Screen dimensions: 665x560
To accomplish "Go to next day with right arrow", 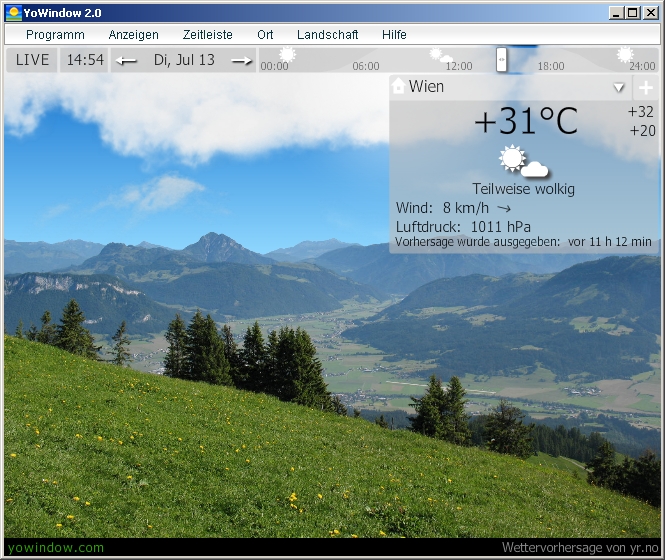I will coord(242,61).
